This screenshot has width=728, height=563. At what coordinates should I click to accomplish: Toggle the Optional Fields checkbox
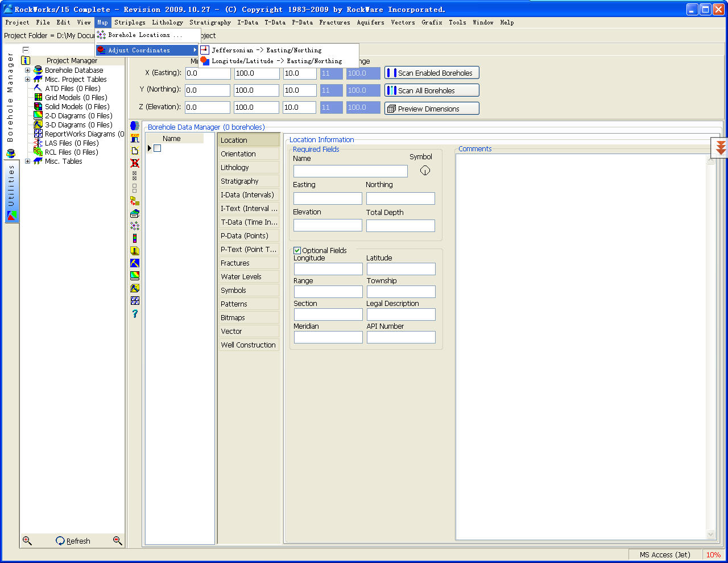(x=297, y=250)
